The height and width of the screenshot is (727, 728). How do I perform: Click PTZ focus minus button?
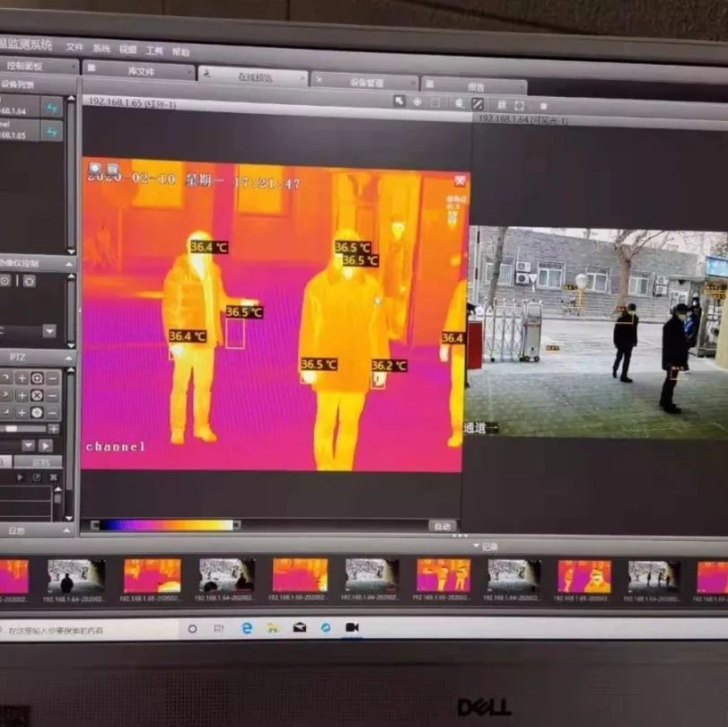(x=53, y=396)
